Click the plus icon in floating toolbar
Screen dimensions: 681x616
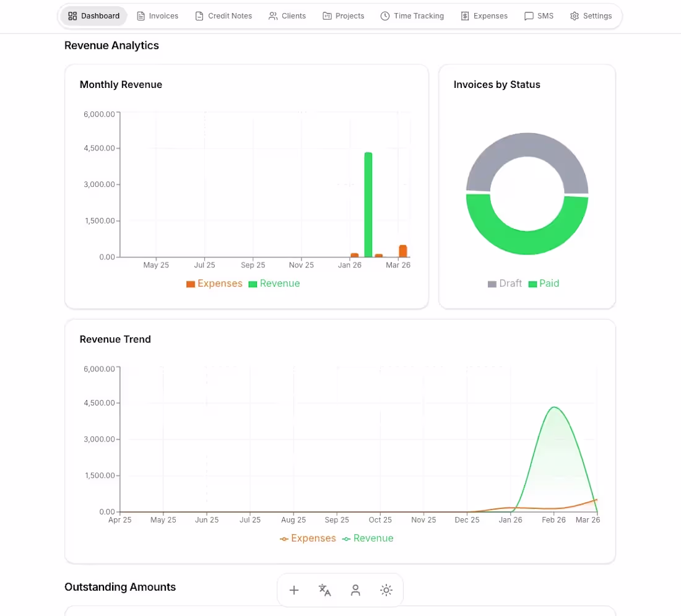[x=294, y=590]
